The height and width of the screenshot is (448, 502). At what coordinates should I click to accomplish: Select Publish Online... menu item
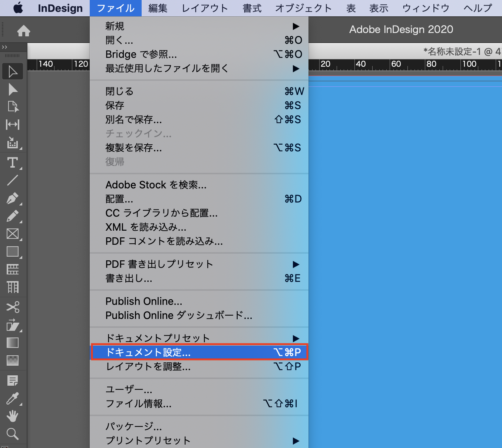(144, 301)
